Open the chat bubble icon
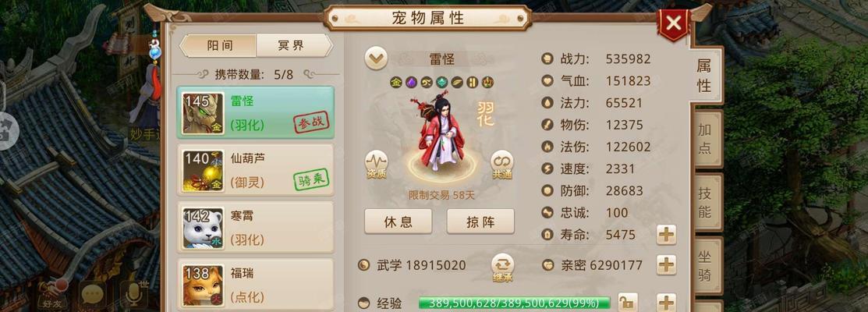Viewport: 868px width, 312px height. point(93,296)
